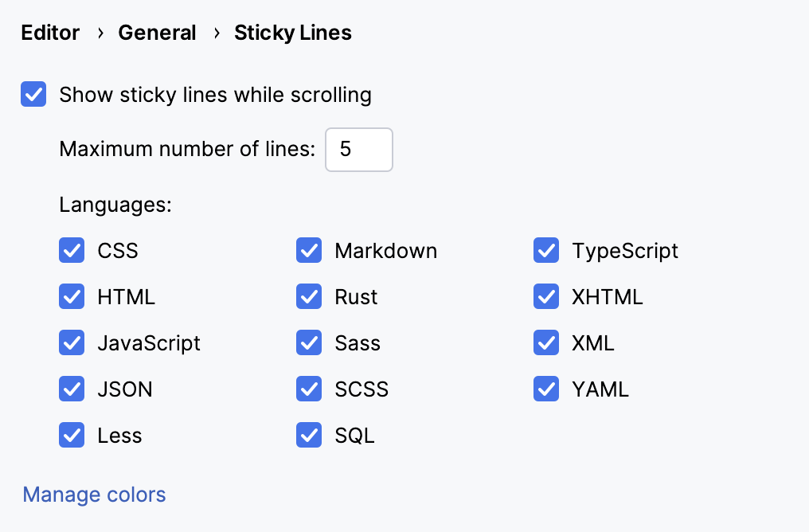Disable sticky lines while scrolling
809x532 pixels.
33,95
